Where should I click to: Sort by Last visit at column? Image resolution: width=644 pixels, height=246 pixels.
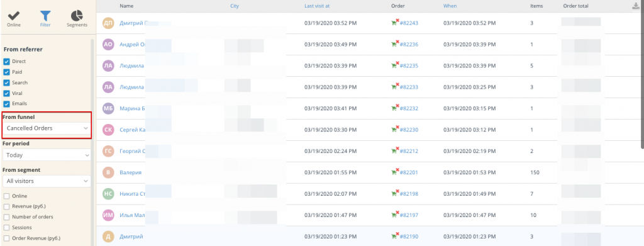tap(317, 6)
